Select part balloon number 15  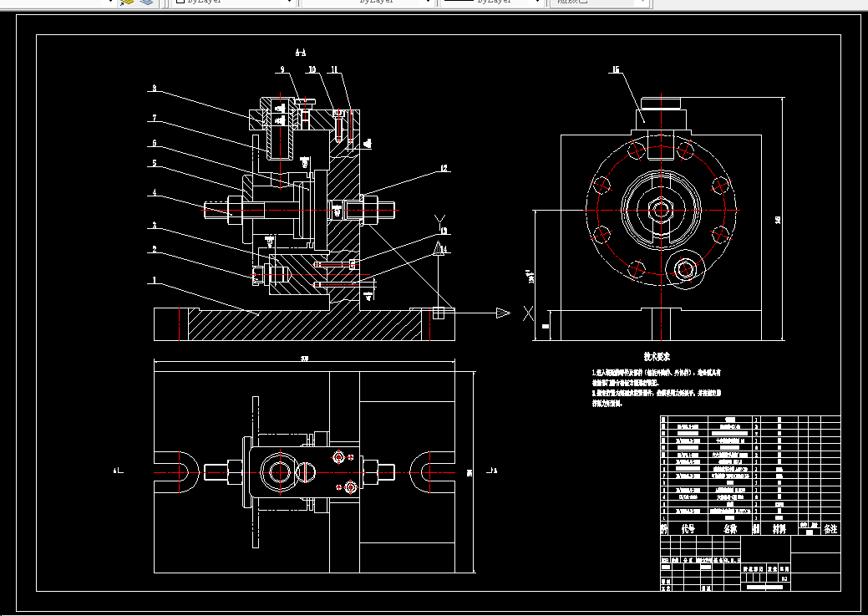(616, 70)
